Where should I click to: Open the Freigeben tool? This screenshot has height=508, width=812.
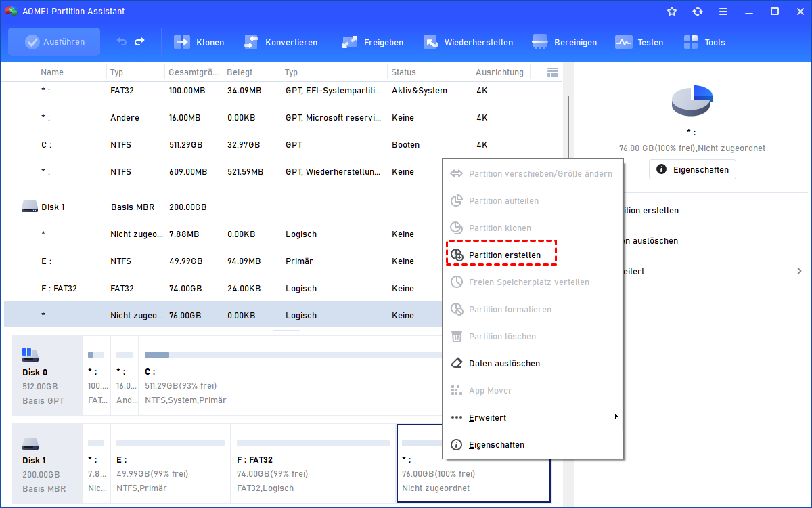(373, 42)
